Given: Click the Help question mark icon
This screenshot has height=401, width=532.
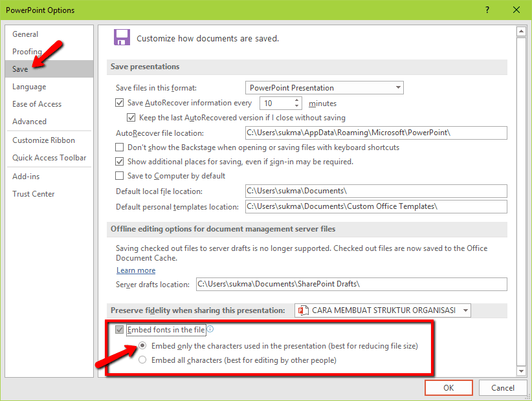Looking at the screenshot, I should pos(487,10).
